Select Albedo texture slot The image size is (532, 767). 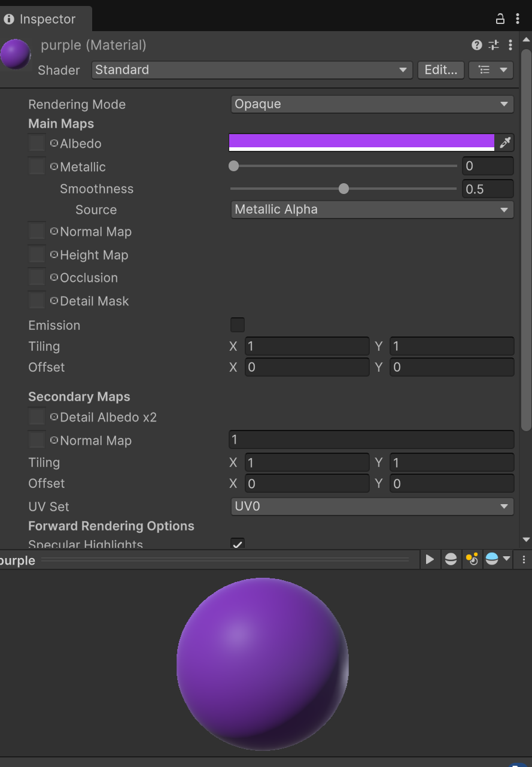click(x=37, y=143)
